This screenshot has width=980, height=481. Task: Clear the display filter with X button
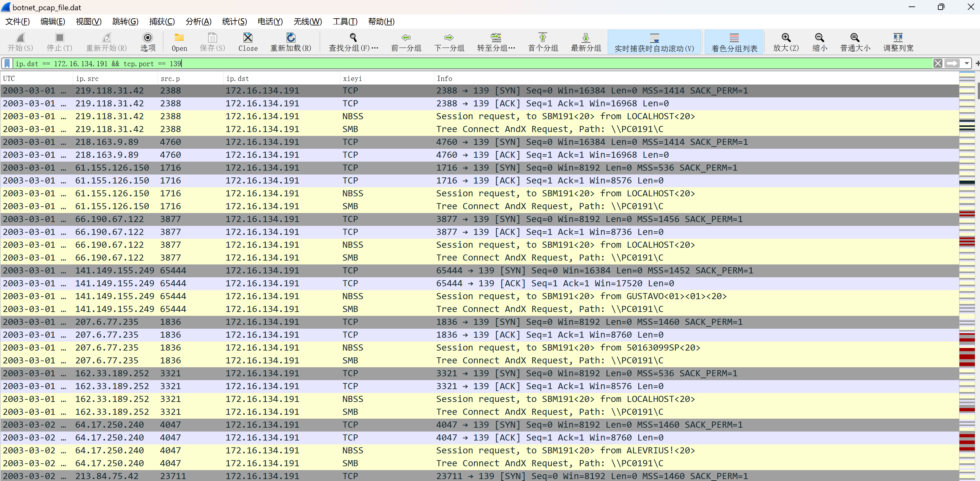(x=938, y=63)
